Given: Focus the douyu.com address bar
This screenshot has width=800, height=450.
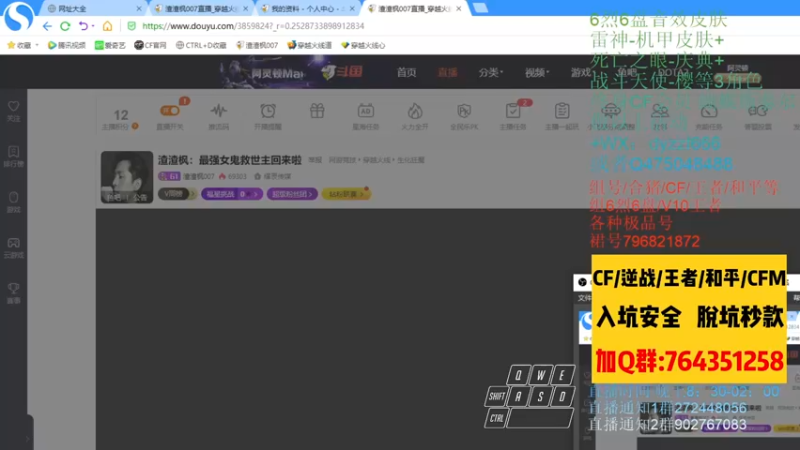Looking at the screenshot, I should [x=253, y=26].
